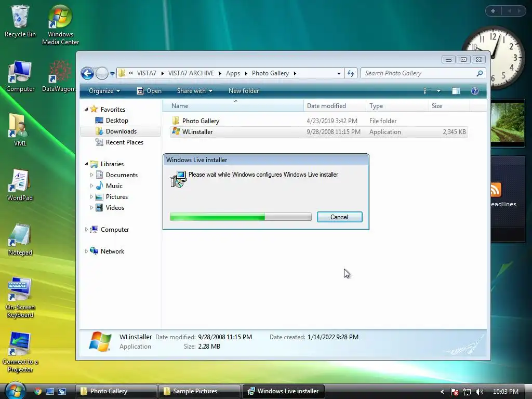Collapse the Favorites tree section
Viewport: 532px width, 399px height.
(86, 109)
